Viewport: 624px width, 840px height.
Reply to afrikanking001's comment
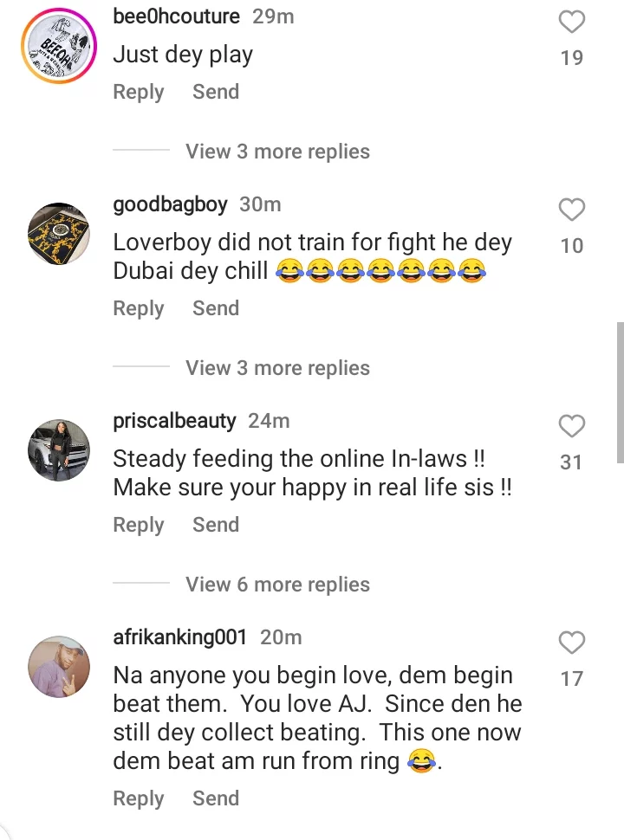click(x=139, y=798)
